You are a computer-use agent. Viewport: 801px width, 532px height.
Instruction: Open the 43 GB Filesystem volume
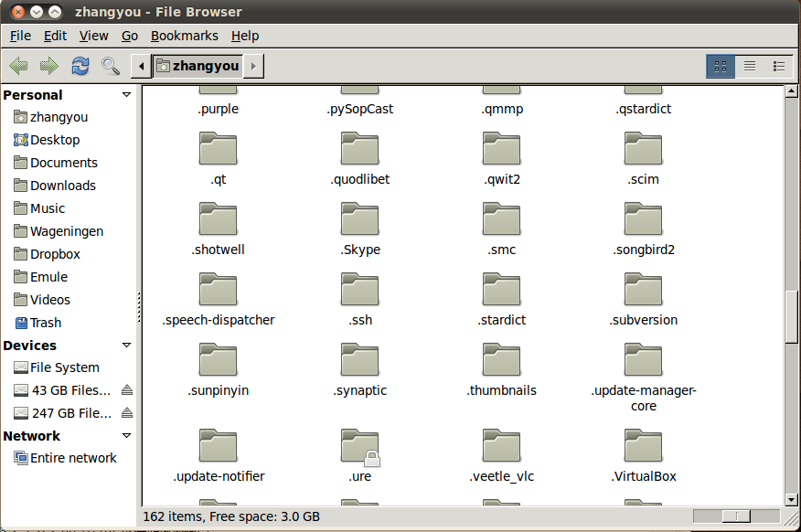62,390
